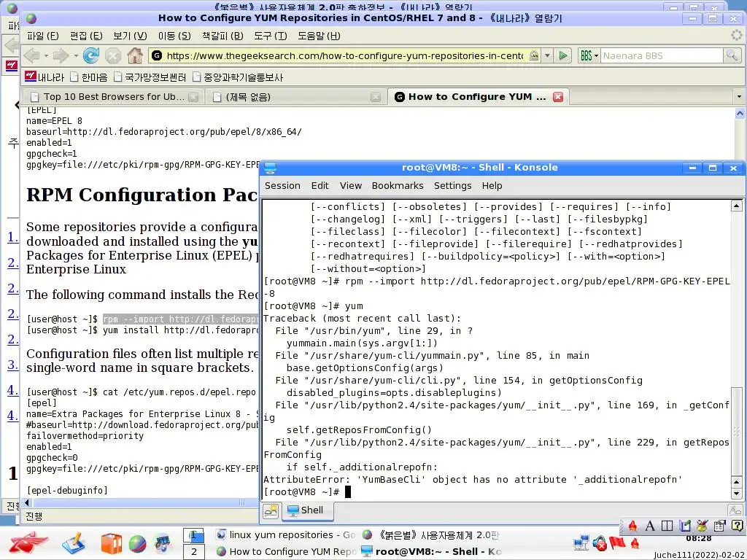Viewport: 747px width, 560px height.
Task: Open Konsole Help menu
Action: click(x=492, y=186)
